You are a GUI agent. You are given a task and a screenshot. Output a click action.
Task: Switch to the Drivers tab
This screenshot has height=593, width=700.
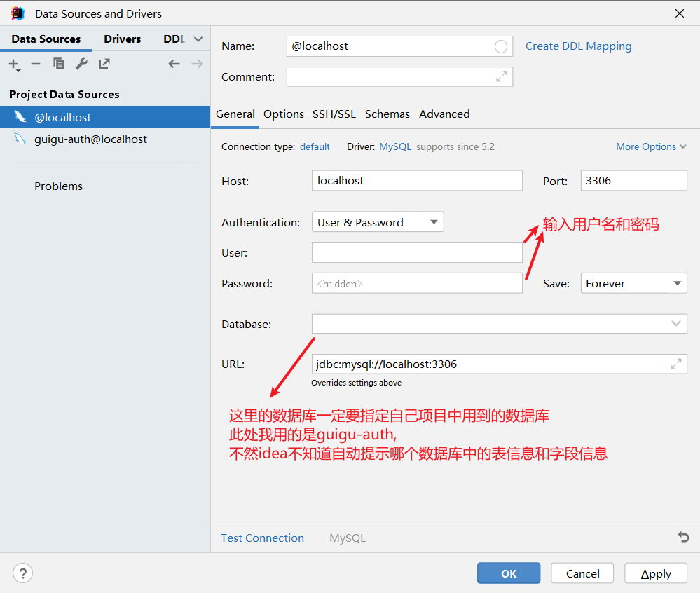tap(122, 39)
